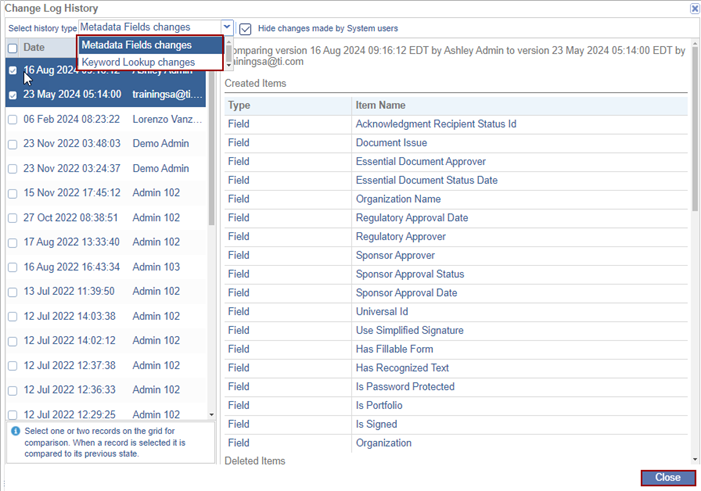701x491 pixels.
Task: Select the 27 Oct 2022 08:38:51 checkbox
Action: coord(12,217)
